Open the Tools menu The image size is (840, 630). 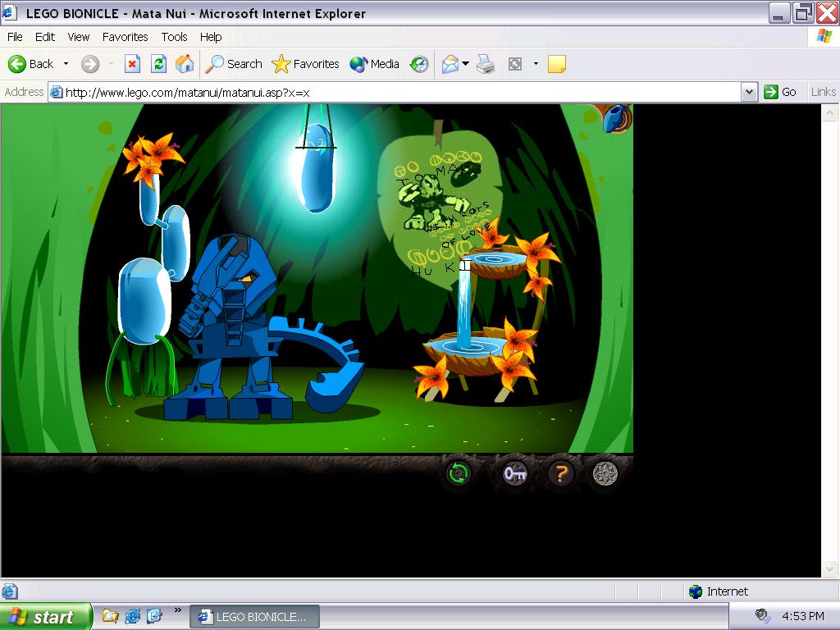[x=174, y=37]
